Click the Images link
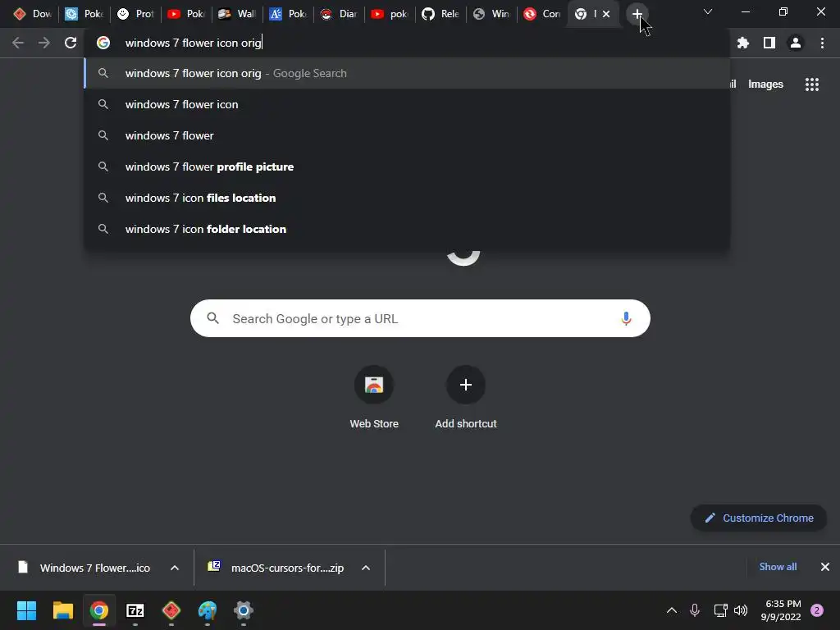The height and width of the screenshot is (630, 840). 765,84
